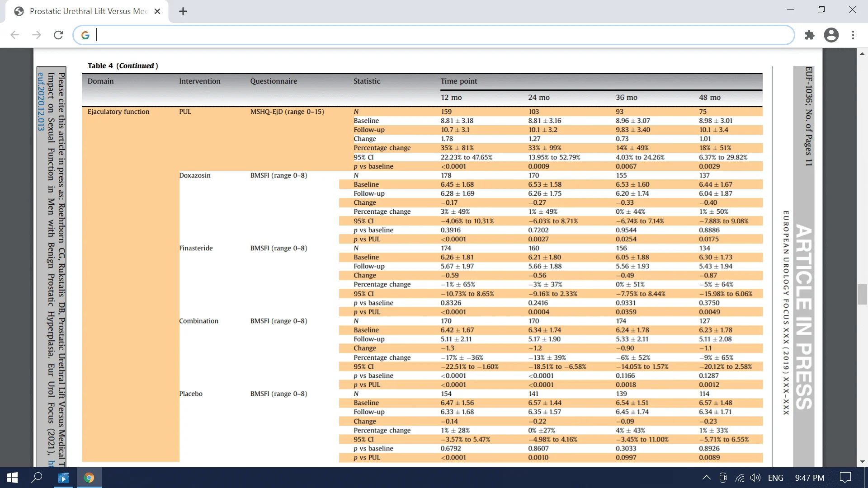Open the network Wi-Fi tray icon
Image resolution: width=868 pixels, height=488 pixels.
[x=740, y=478]
